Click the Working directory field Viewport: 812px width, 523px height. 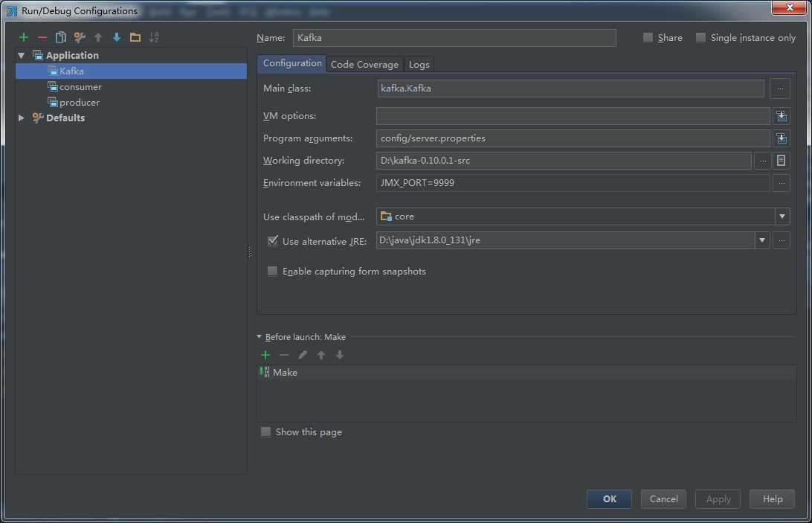[564, 161]
